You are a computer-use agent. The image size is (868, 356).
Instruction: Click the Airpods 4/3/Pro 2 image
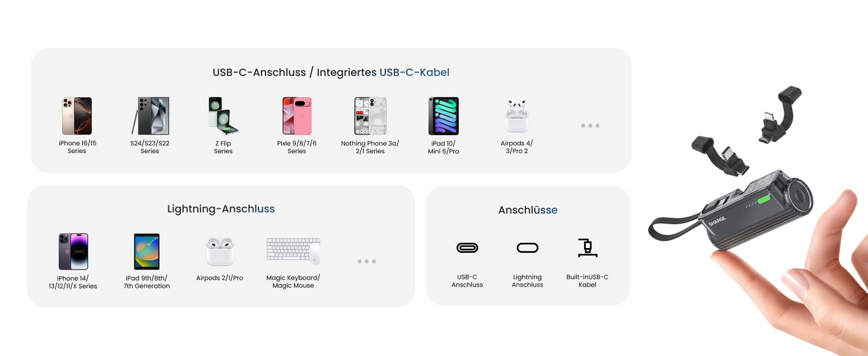(516, 116)
